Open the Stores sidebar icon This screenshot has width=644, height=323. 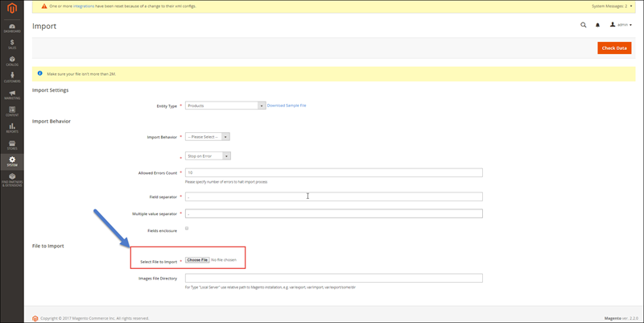pos(12,145)
